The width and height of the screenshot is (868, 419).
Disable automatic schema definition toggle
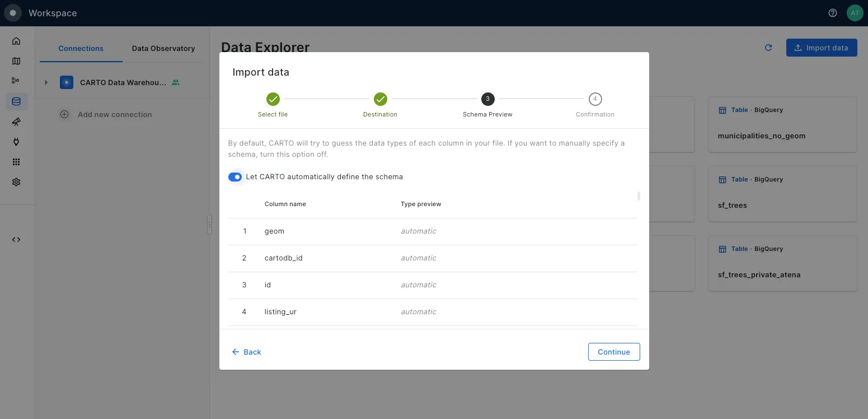tap(235, 177)
